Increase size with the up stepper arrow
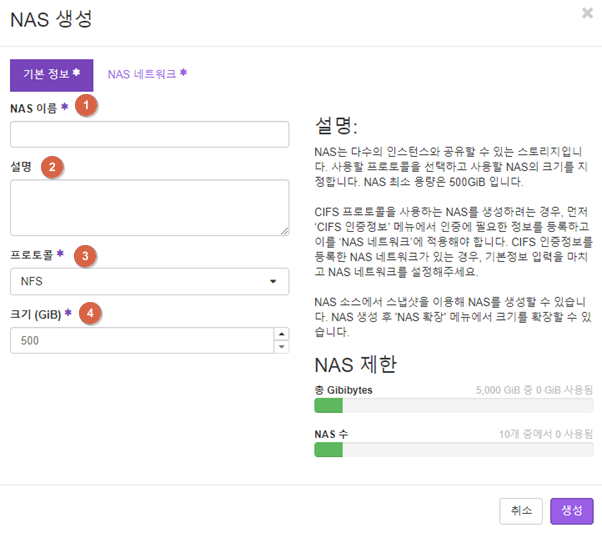602x533 pixels. click(x=281, y=334)
